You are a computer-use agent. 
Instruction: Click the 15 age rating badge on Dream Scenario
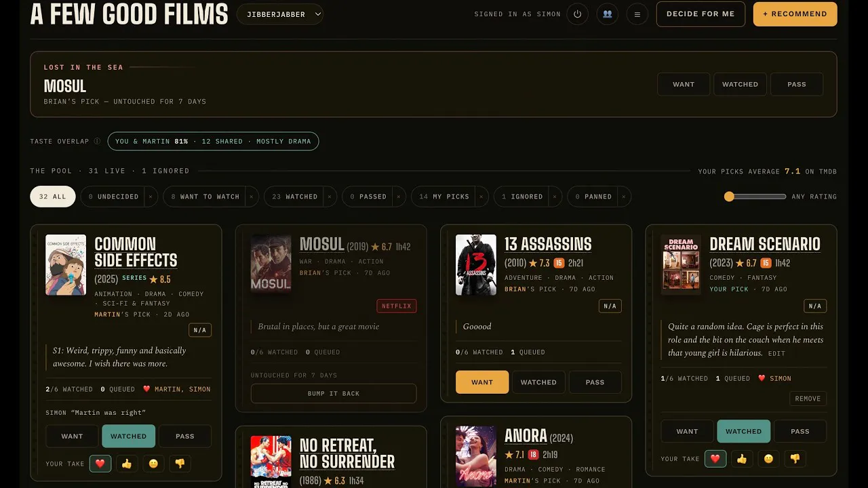(766, 263)
